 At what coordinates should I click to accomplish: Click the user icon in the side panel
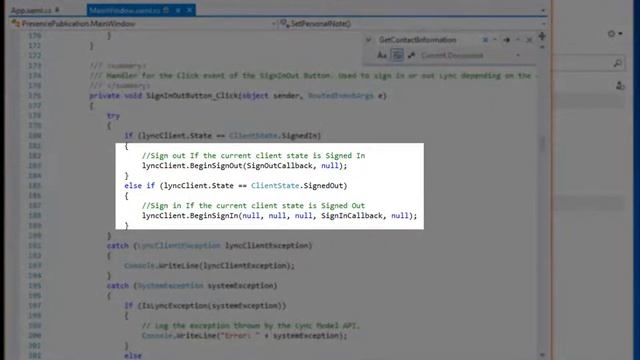[x=620, y=85]
